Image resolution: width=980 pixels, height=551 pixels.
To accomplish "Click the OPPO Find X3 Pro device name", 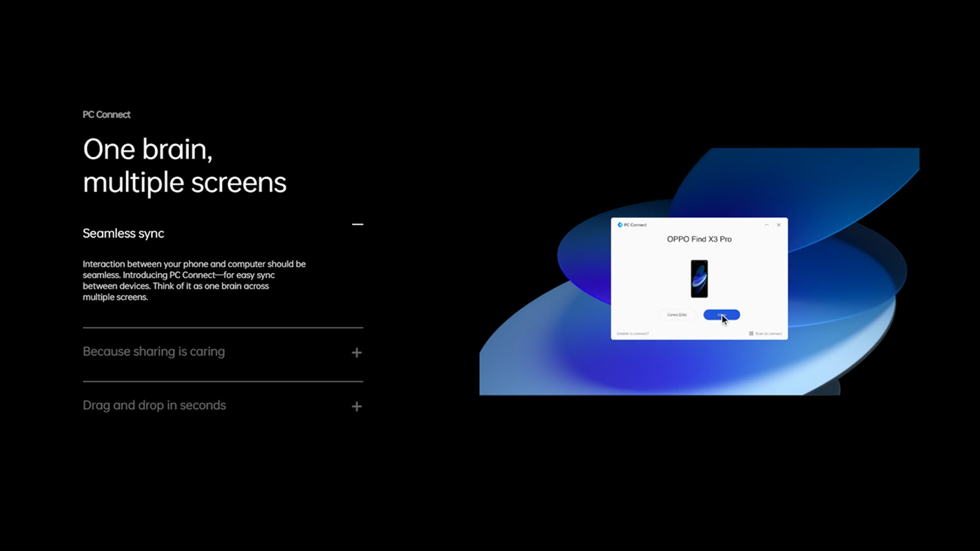I will [700, 239].
